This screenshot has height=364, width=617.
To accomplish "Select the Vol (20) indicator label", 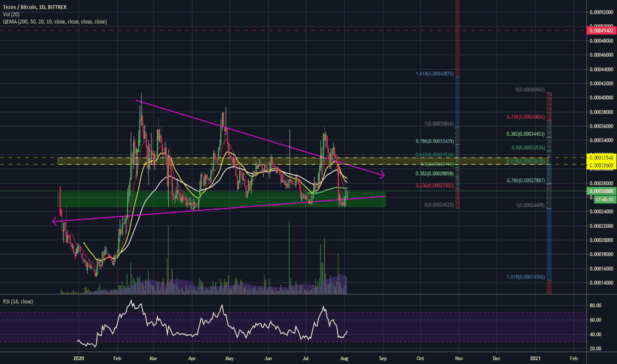I will point(11,14).
